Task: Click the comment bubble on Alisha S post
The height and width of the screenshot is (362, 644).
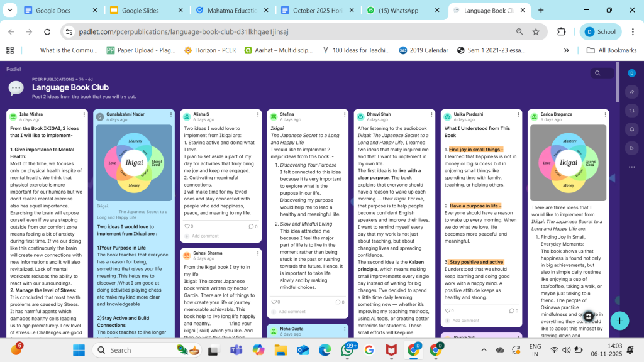Action: pos(252,226)
